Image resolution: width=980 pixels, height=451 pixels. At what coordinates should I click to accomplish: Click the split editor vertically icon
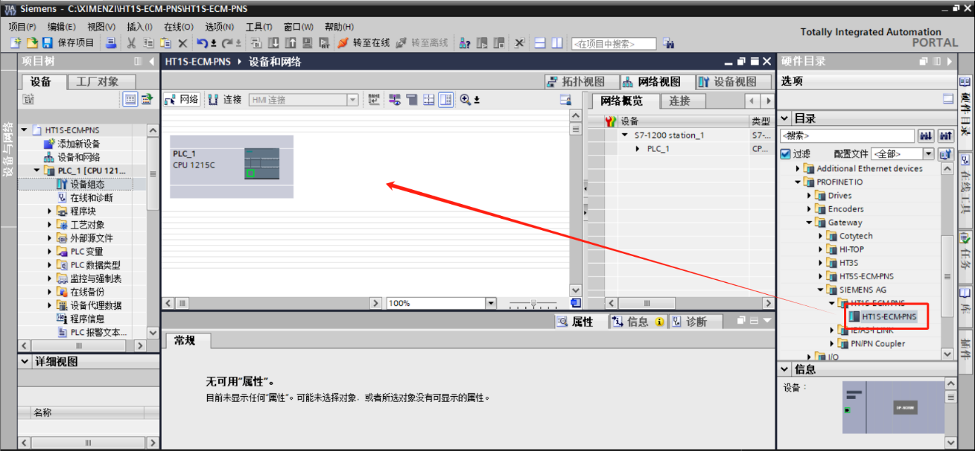[x=557, y=43]
